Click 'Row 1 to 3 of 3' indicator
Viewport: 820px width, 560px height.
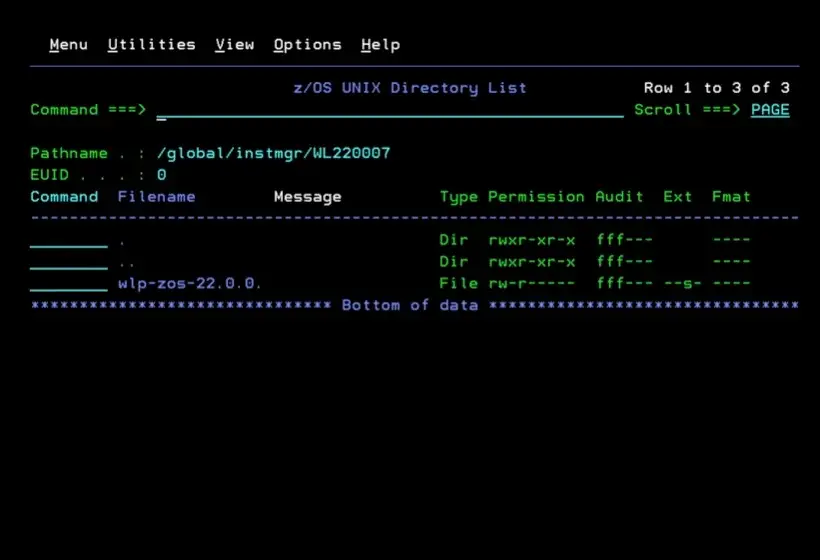point(716,88)
